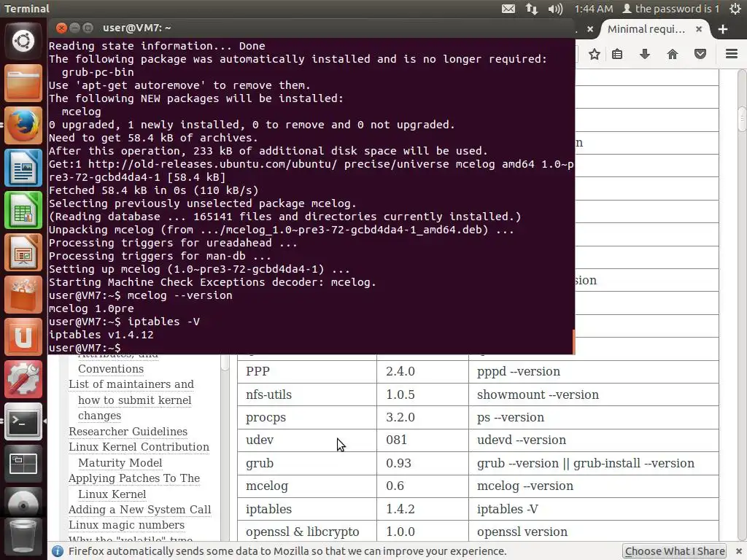The width and height of the screenshot is (747, 560).
Task: Switch to the 'Minimal requi...' tab
Action: (646, 29)
